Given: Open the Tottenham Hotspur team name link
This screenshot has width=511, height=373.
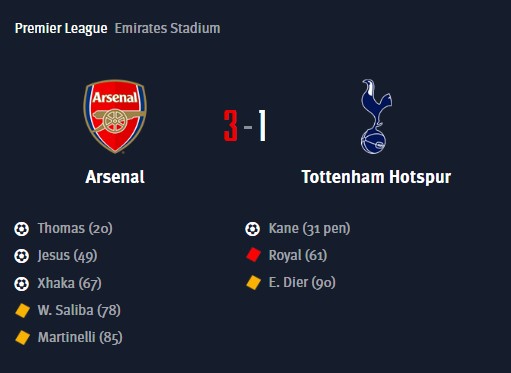Looking at the screenshot, I should click(376, 177).
